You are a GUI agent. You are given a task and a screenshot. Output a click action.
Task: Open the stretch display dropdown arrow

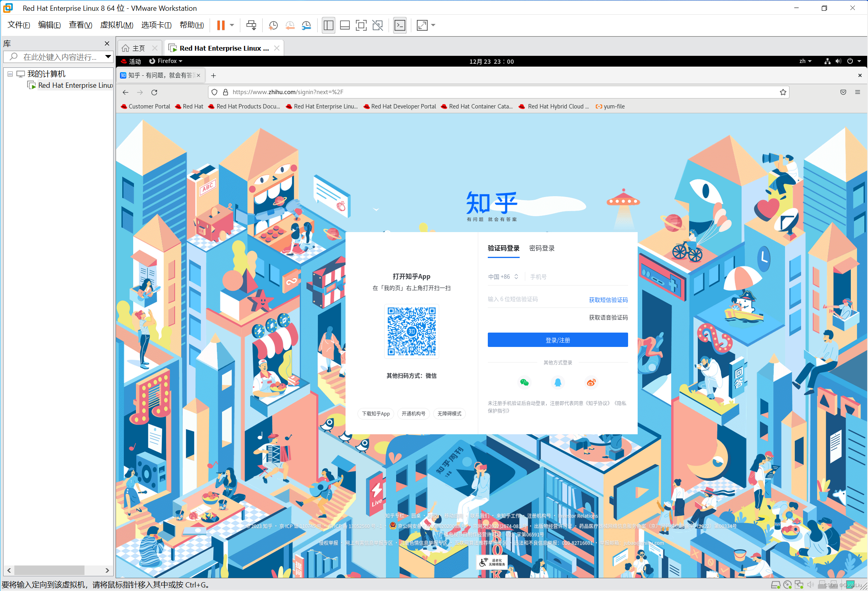(x=433, y=25)
